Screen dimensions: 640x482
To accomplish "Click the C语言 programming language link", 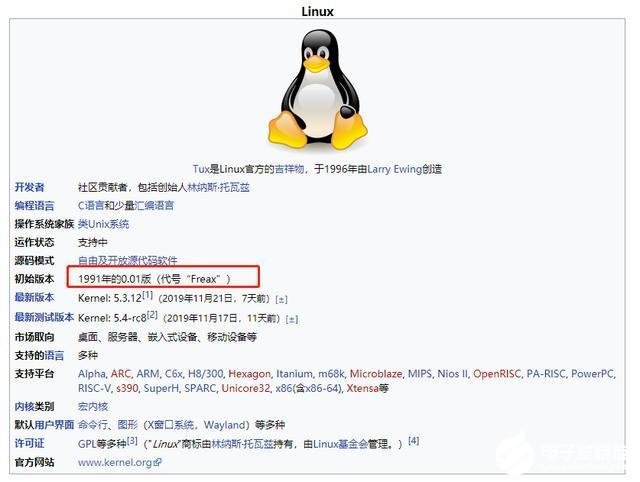I will (x=91, y=205).
